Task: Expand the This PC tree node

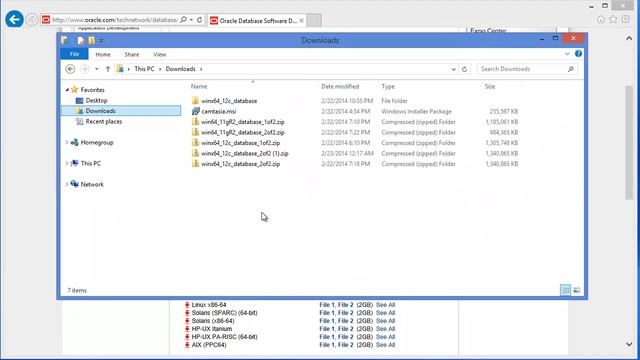Action: (67, 163)
